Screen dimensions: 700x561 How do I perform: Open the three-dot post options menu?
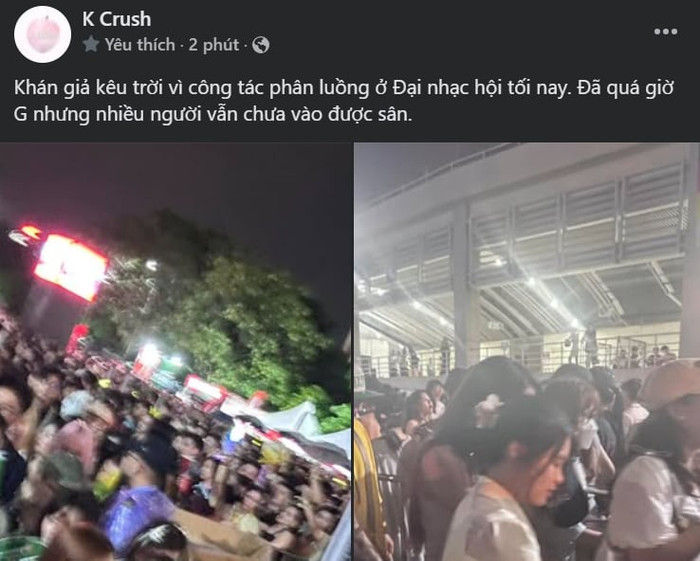point(666,31)
